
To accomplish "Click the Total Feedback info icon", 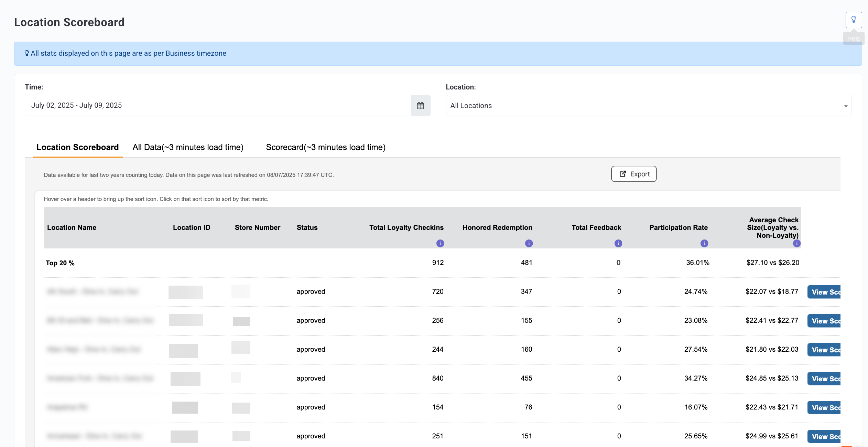I will point(618,243).
